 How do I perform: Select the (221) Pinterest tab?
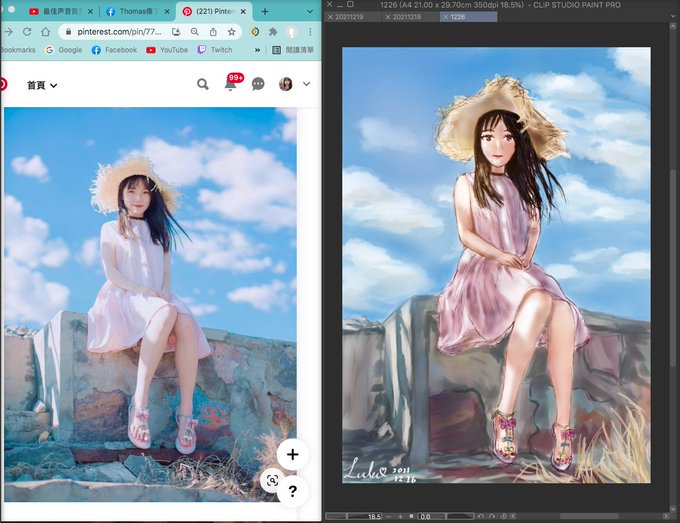215,12
